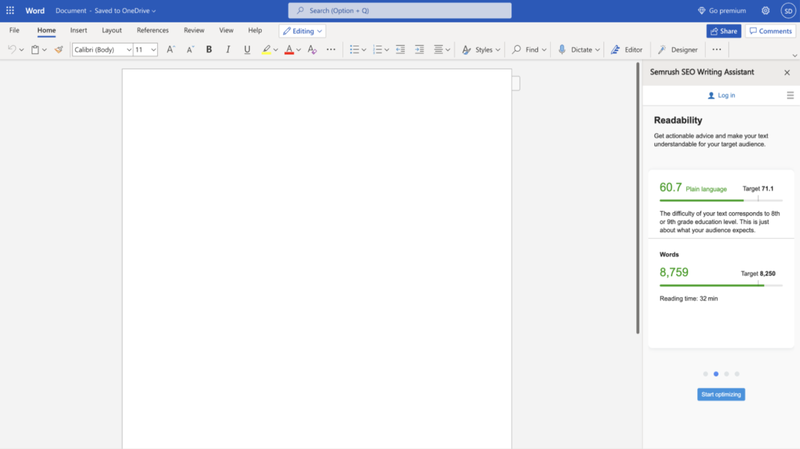800x449 pixels.
Task: Click the Undo arrow icon
Action: coord(12,49)
